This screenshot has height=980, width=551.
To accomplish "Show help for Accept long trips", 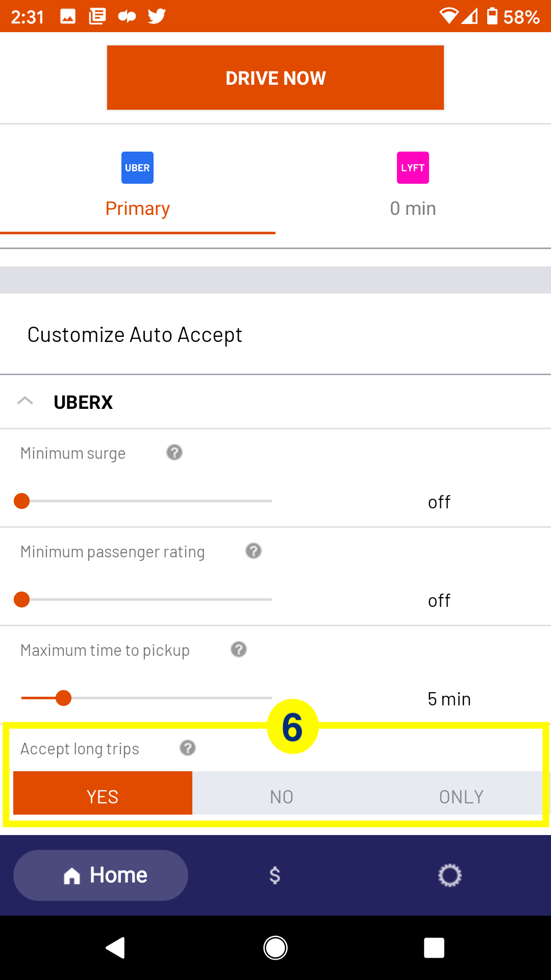I will [188, 748].
